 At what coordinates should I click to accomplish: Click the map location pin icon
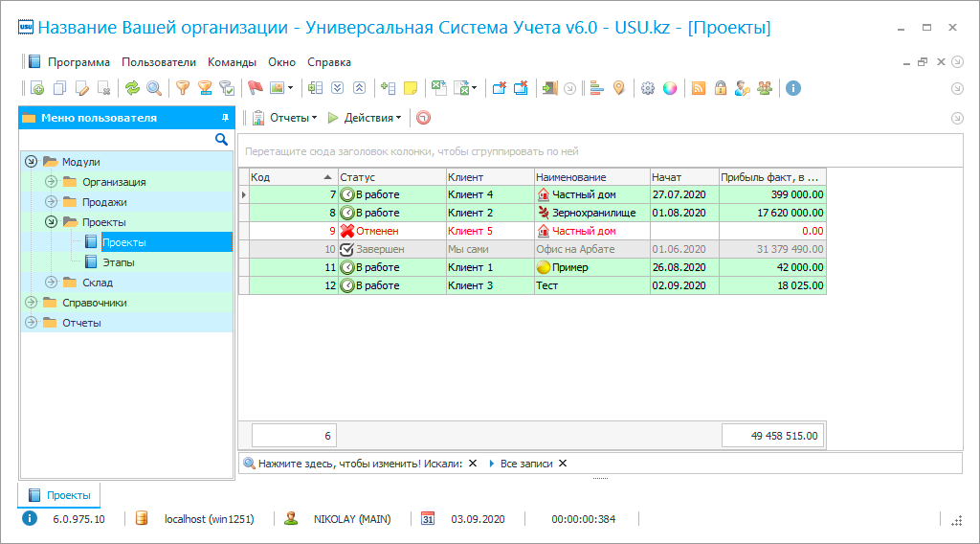coord(619,88)
